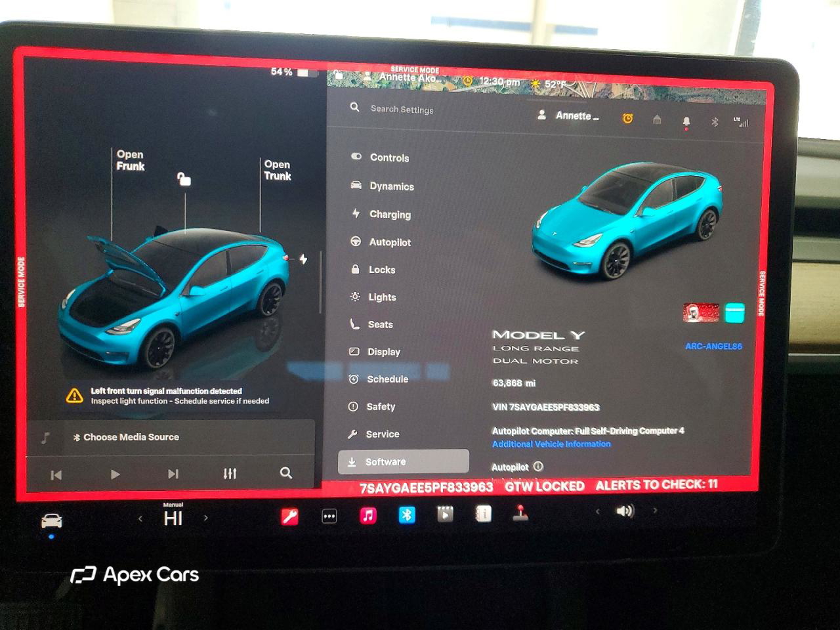Tap the HI temperature setting
This screenshot has width=840, height=630.
173,518
